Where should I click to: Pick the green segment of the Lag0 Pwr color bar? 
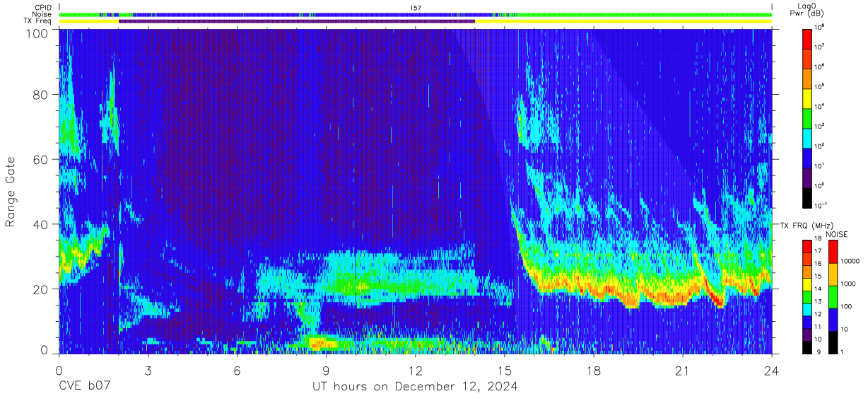point(807,118)
